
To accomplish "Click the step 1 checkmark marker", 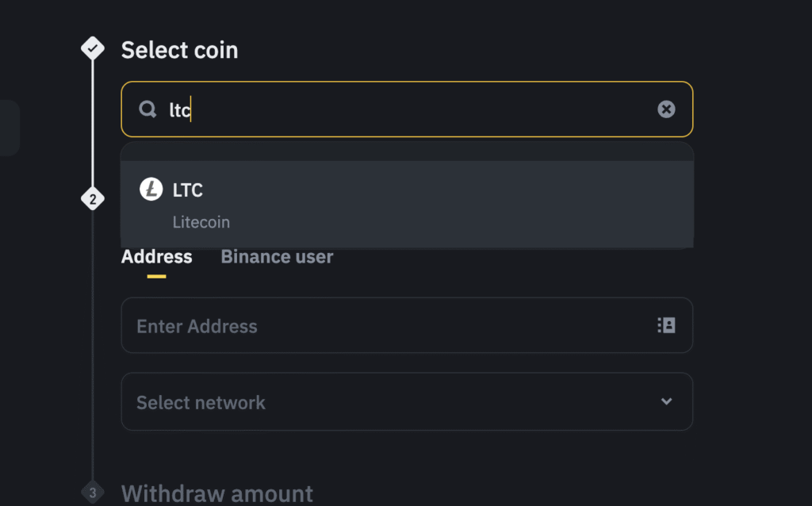I will tap(93, 48).
